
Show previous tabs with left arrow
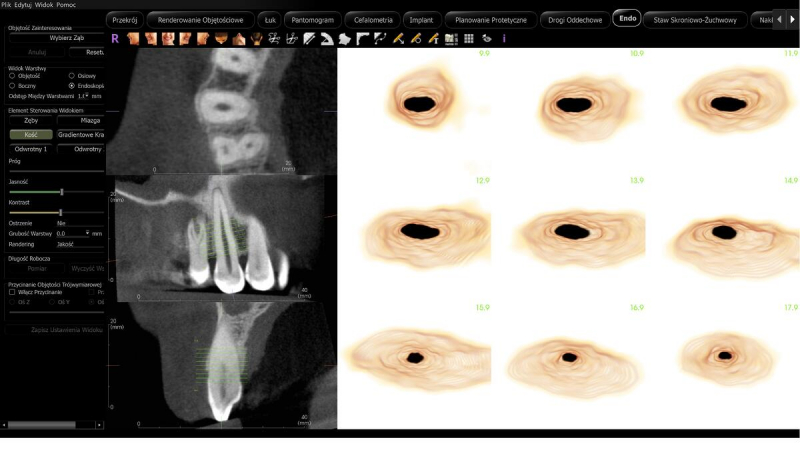(779, 20)
